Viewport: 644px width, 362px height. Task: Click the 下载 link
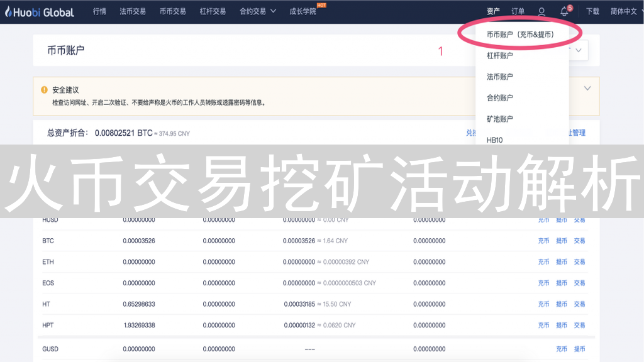coord(592,11)
